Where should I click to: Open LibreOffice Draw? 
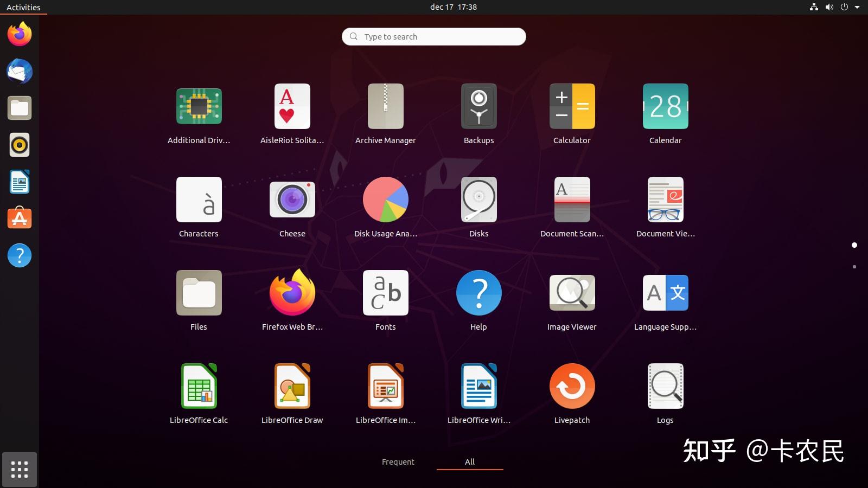pos(292,386)
